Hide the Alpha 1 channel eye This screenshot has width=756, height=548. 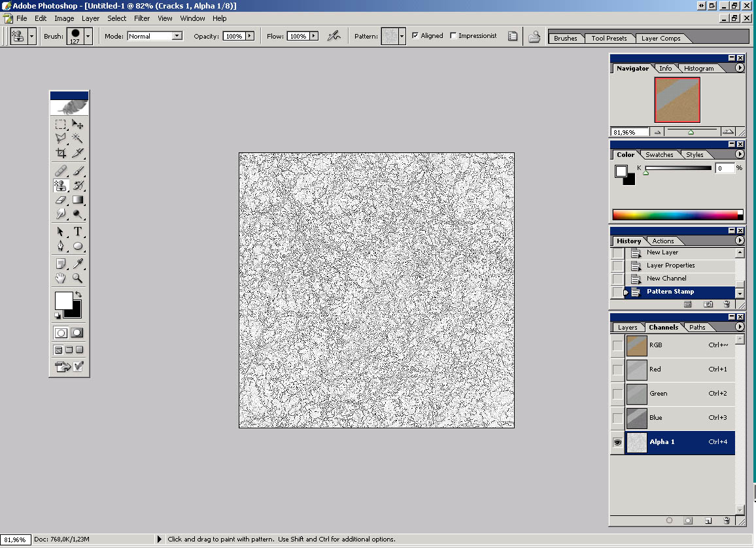(x=617, y=443)
